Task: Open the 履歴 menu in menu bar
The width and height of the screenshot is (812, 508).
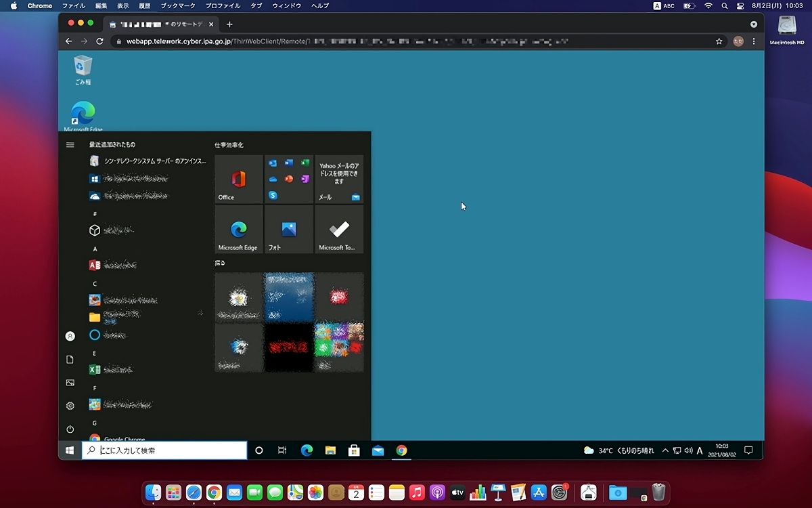Action: click(x=145, y=5)
